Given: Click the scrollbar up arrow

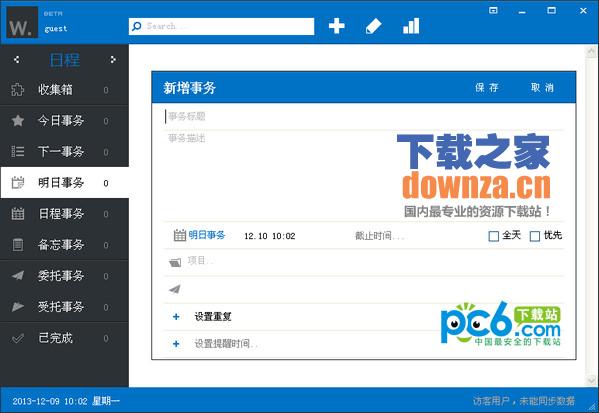Looking at the screenshot, I should click(591, 52).
